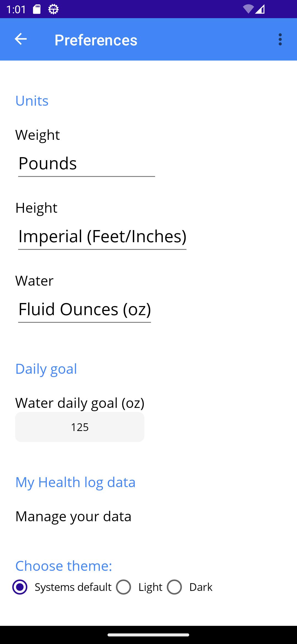Tap the gear icon in status bar
This screenshot has height=644, width=297.
pos(53,9)
